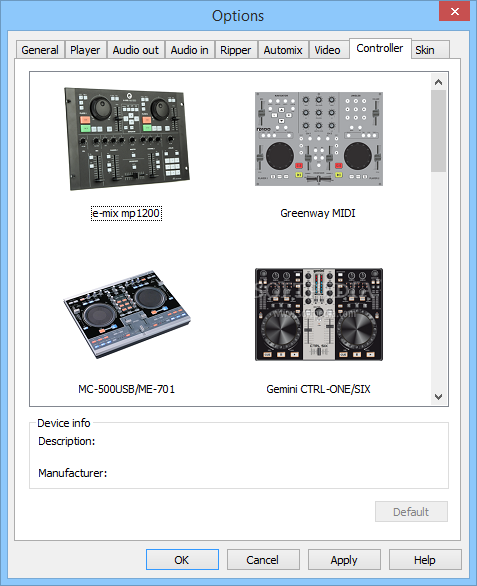Viewport: 477px width, 586px height.
Task: Click the controller list scrollbar thumb
Action: pyautogui.click(x=438, y=131)
